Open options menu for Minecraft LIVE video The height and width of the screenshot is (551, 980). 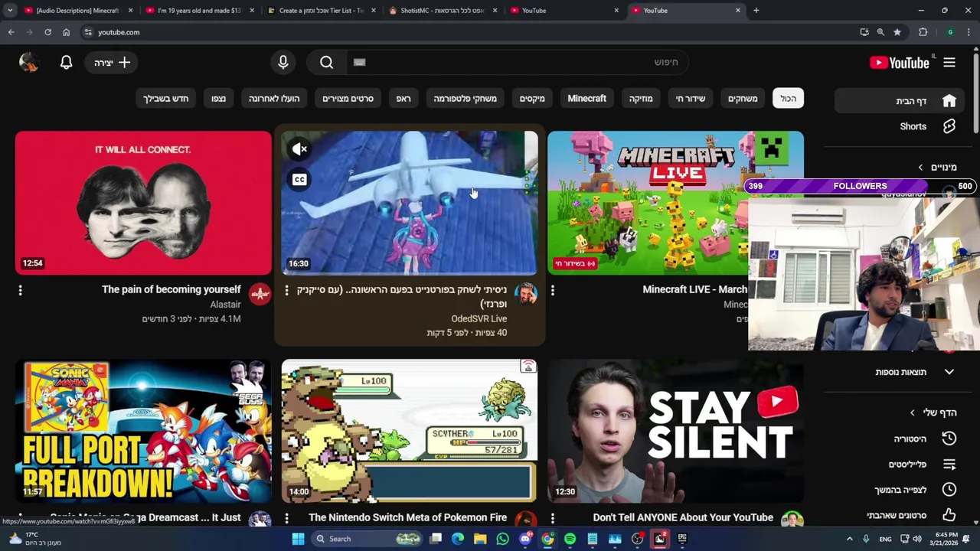coord(553,290)
